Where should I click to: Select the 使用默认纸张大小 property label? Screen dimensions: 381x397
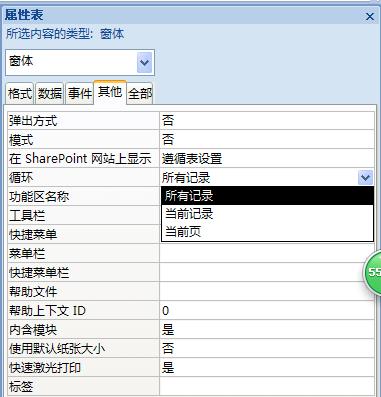click(83, 349)
